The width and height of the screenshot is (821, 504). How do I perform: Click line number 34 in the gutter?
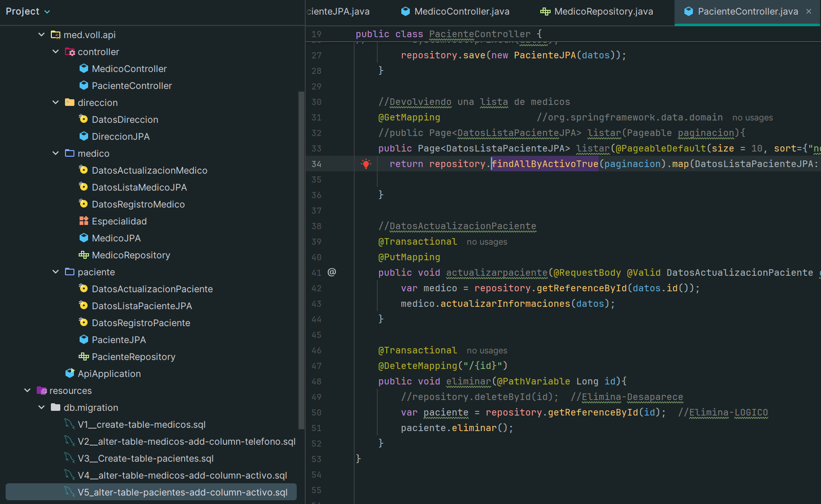tap(317, 164)
